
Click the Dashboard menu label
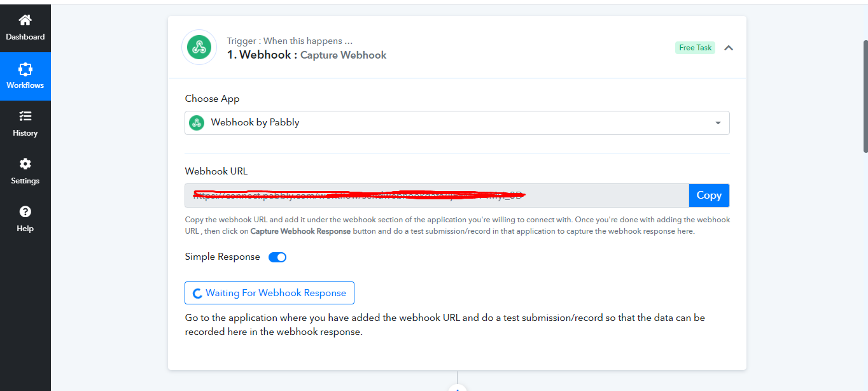pyautogui.click(x=25, y=37)
